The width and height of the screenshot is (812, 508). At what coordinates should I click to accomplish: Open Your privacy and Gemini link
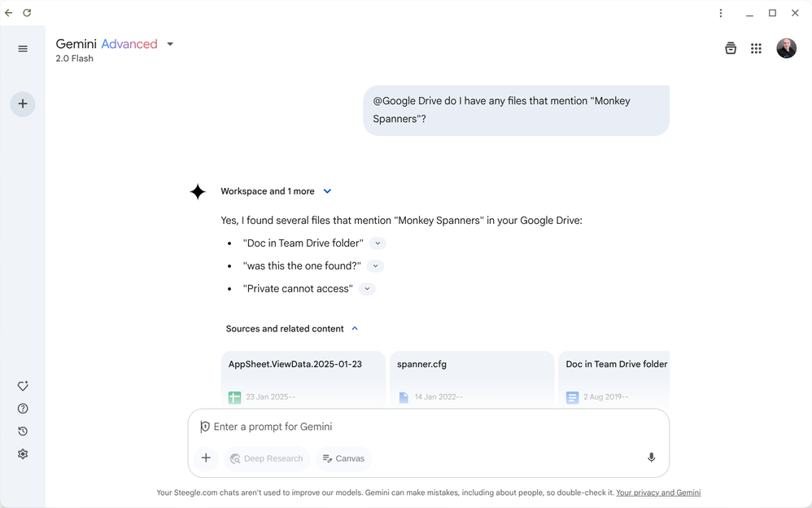point(658,493)
